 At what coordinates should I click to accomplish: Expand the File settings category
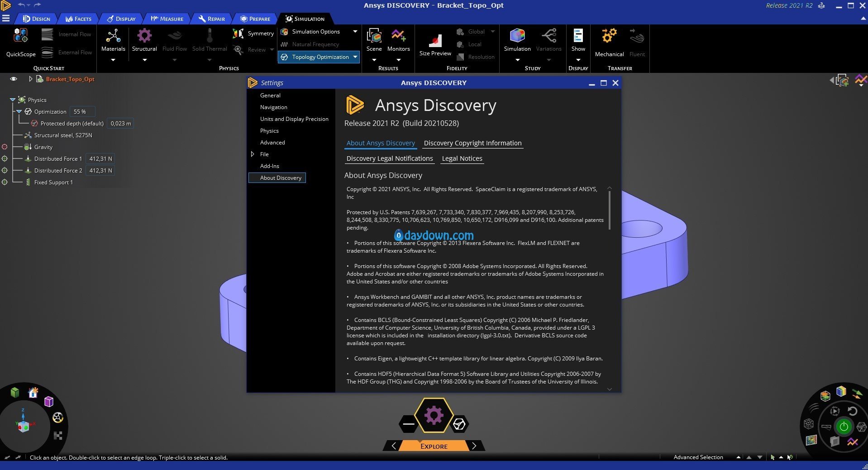coord(253,154)
